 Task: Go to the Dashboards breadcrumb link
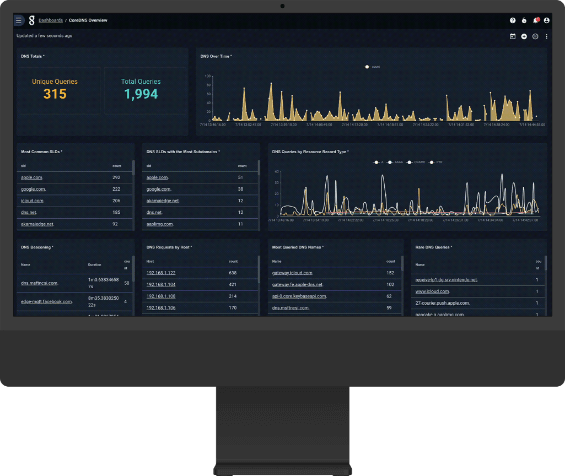pos(50,21)
